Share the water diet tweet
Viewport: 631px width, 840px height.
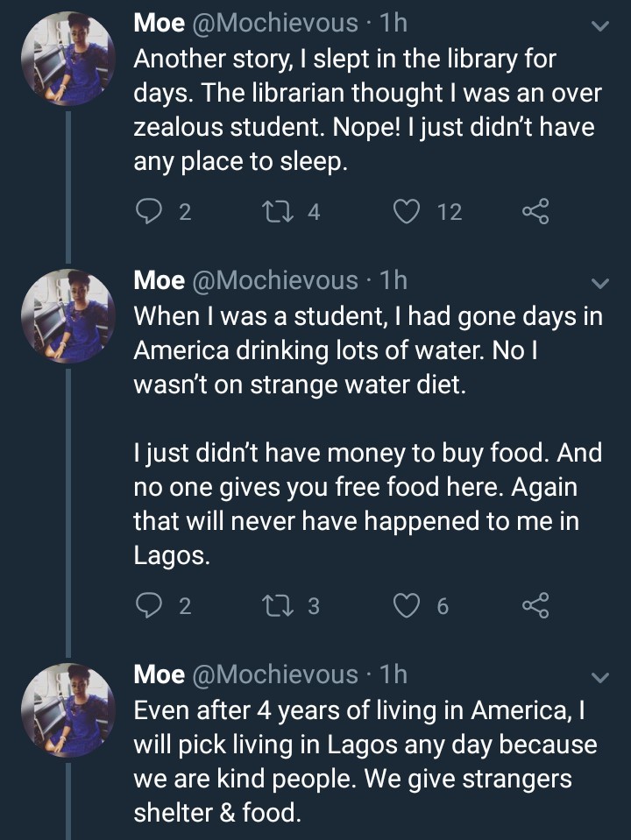tap(535, 605)
